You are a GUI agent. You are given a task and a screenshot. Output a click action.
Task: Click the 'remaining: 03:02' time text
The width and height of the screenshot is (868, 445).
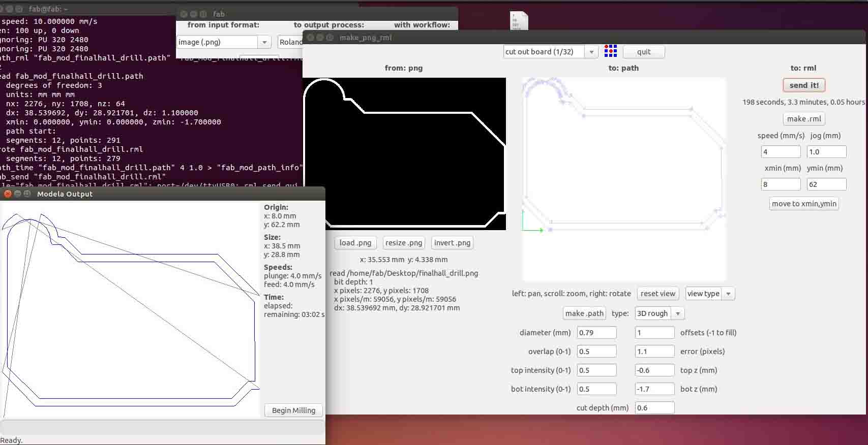(x=294, y=314)
